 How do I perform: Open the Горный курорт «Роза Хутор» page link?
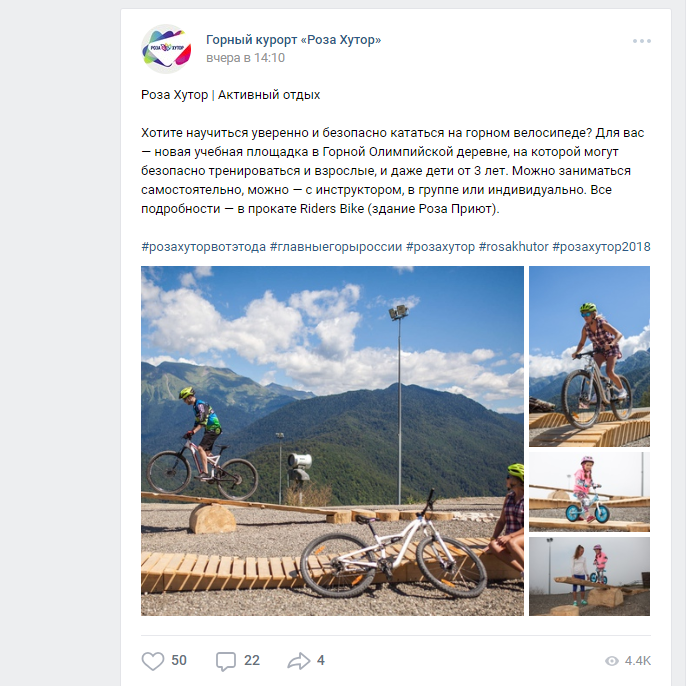pos(294,40)
